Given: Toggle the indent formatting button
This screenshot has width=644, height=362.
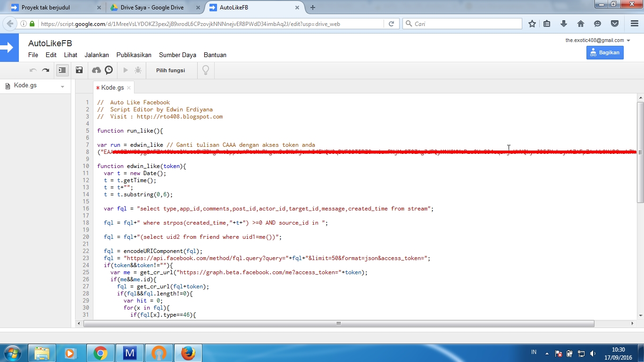Looking at the screenshot, I should 62,70.
